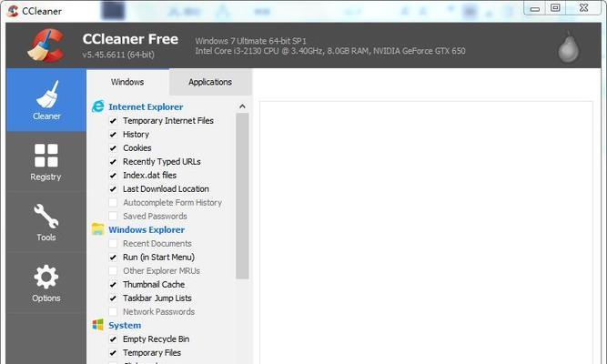Click the Internet Explorer category icon
Screen dimensions: 607x364
[98, 106]
